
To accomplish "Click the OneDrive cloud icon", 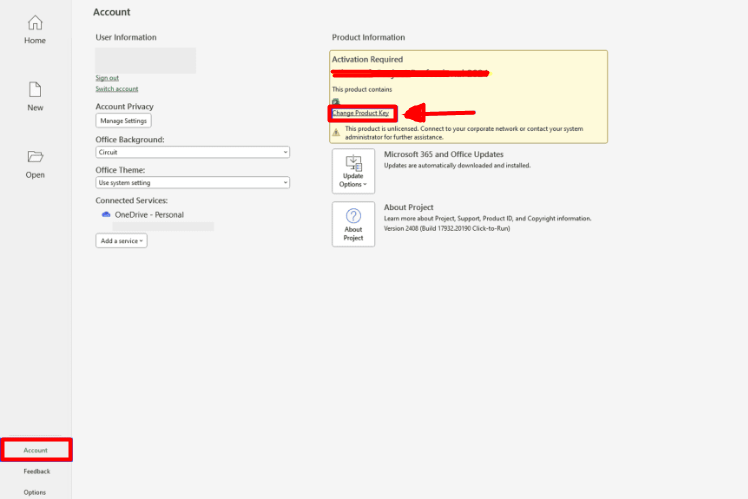I will click(x=106, y=215).
